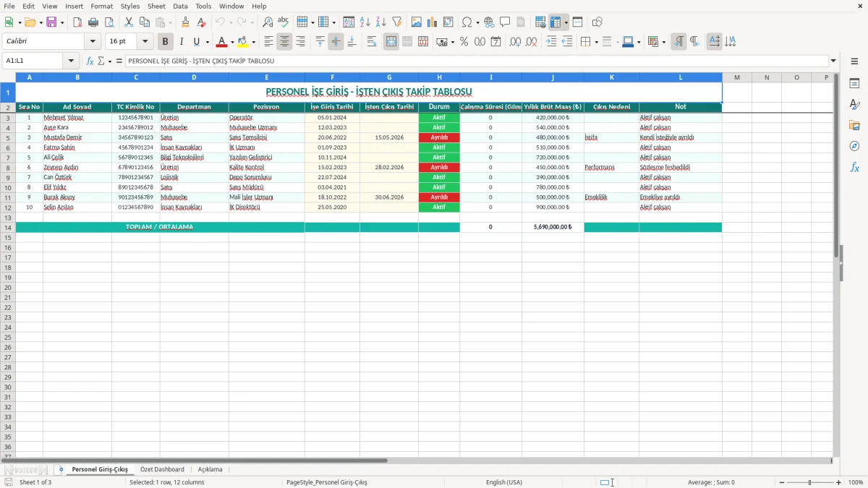Image resolution: width=868 pixels, height=488 pixels.
Task: Click the Background Color yellow highlight button
Action: [243, 42]
